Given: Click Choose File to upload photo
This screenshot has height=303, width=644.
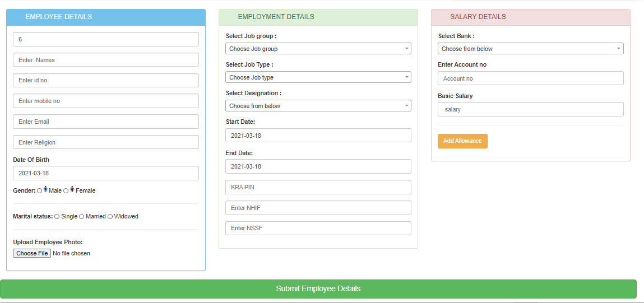Looking at the screenshot, I should [x=32, y=253].
